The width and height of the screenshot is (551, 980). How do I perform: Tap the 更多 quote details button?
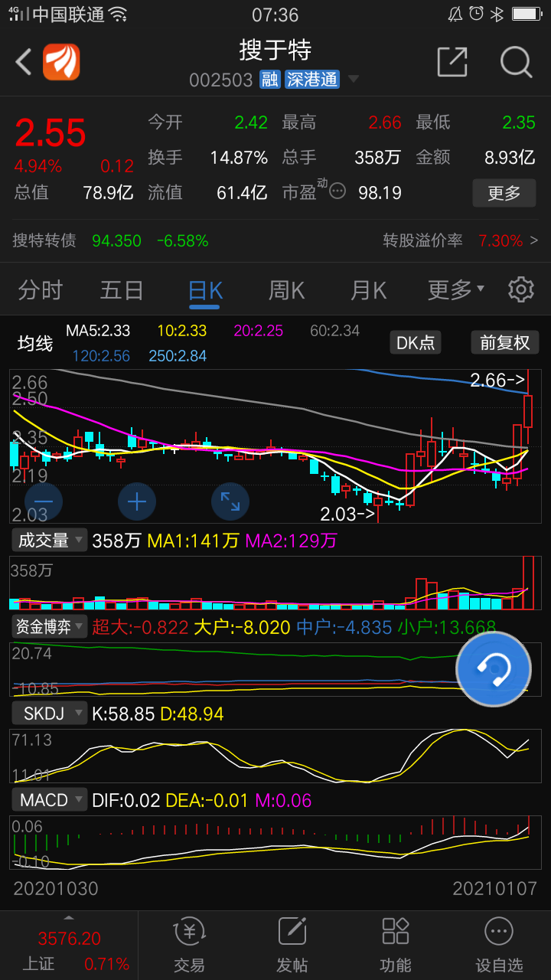point(504,193)
